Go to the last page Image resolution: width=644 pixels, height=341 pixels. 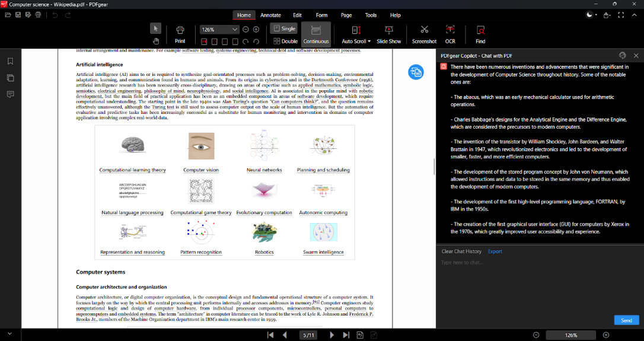coord(346,335)
